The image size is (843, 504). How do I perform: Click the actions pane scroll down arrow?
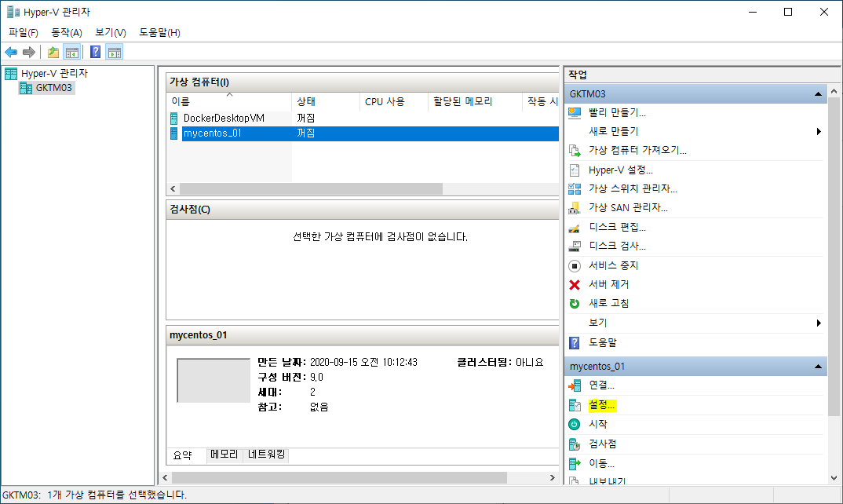pos(834,477)
